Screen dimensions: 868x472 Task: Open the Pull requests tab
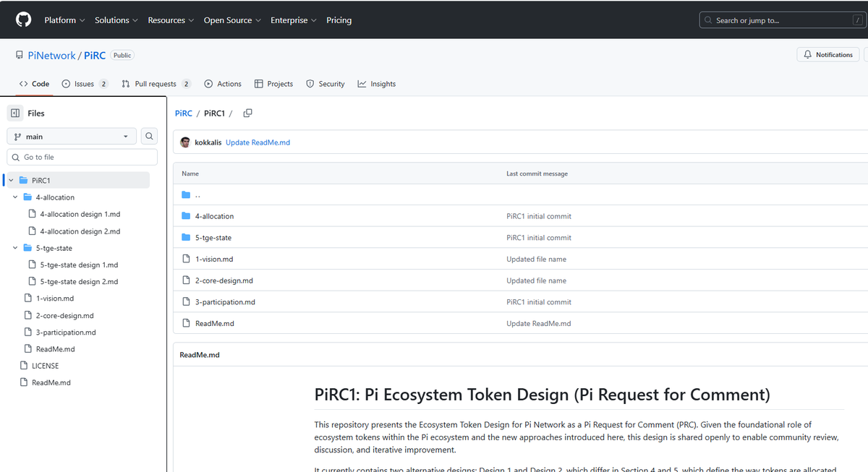tap(156, 84)
